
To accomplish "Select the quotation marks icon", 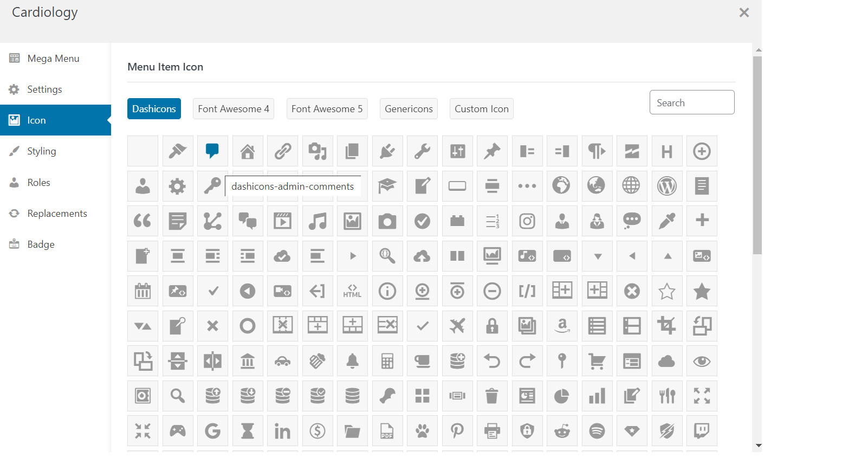I will (143, 221).
